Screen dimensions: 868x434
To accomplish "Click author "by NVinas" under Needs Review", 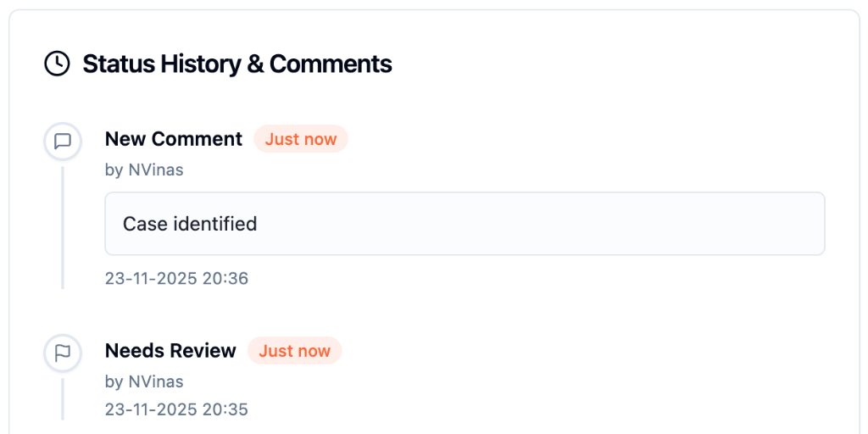I will tap(144, 381).
